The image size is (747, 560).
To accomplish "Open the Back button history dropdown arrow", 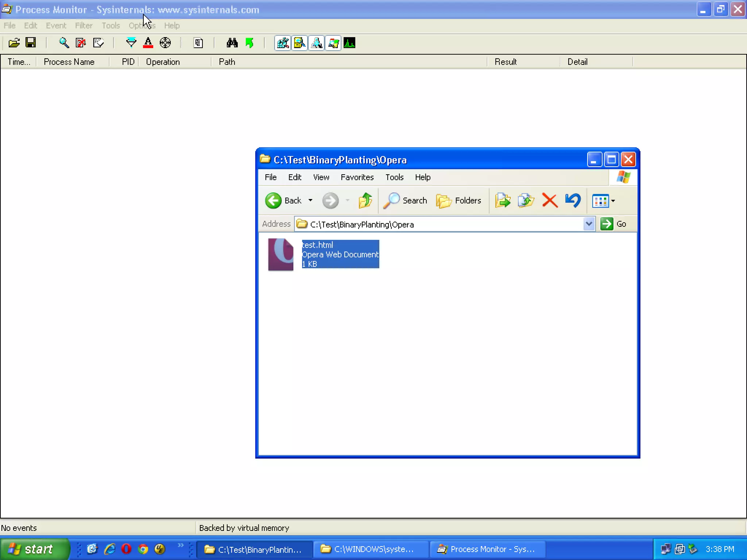I will click(310, 201).
